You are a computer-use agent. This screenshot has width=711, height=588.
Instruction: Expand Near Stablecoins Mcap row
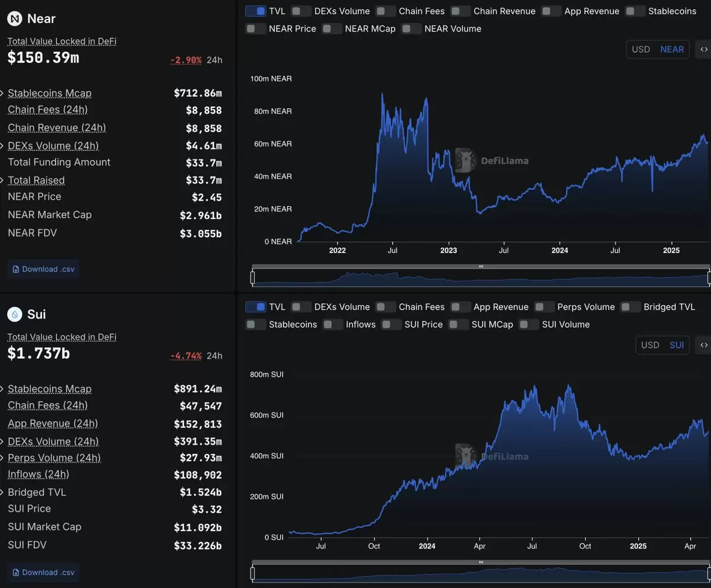[2, 93]
